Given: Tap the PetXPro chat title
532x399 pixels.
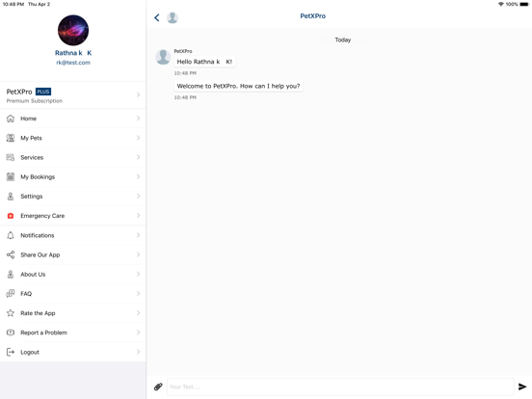Looking at the screenshot, I should pos(313,16).
